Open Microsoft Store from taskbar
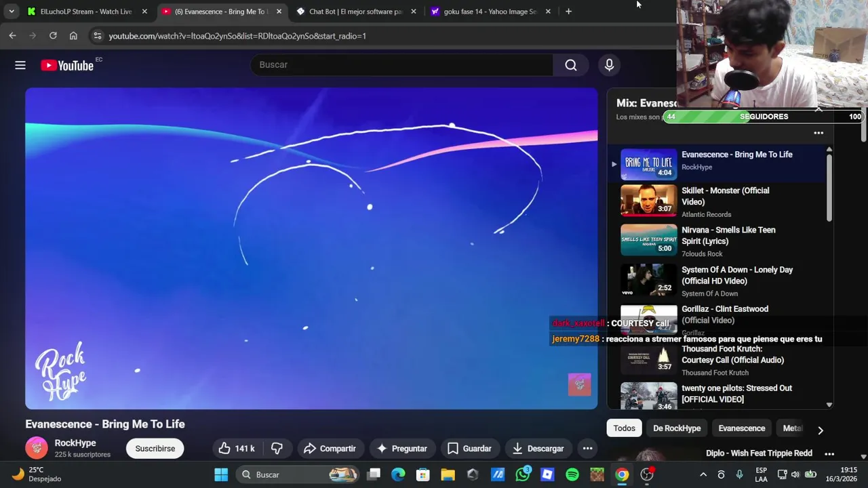 point(423,474)
